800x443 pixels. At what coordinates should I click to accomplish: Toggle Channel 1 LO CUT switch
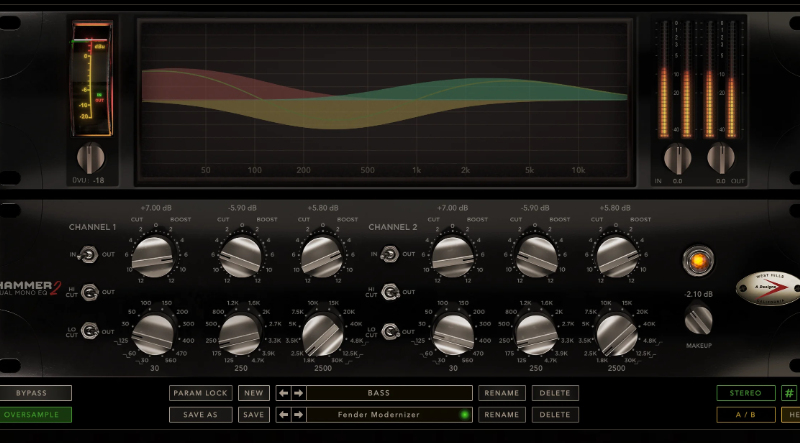[89, 331]
